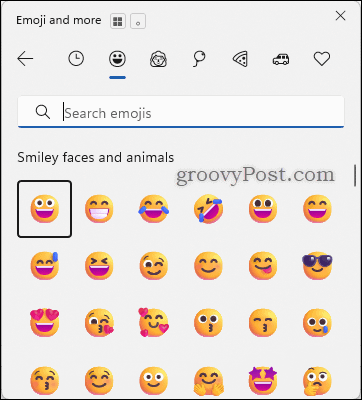Click the magnifier search icon
This screenshot has width=362, height=400.
click(x=43, y=113)
